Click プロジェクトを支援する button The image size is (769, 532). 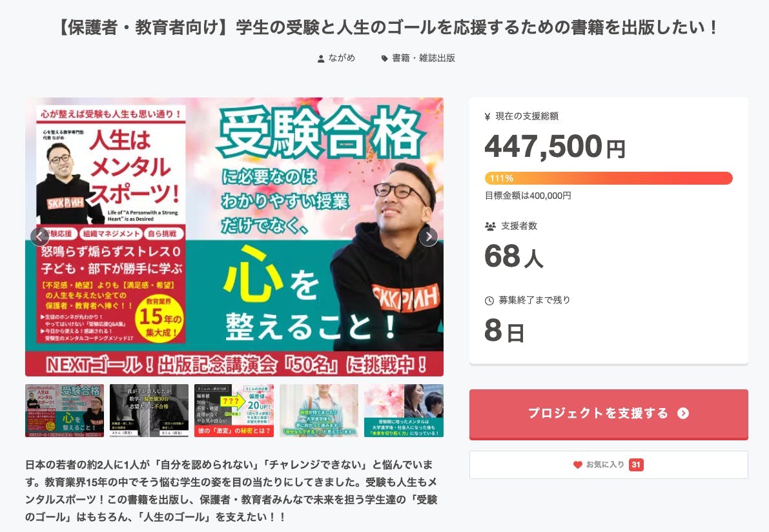point(609,414)
